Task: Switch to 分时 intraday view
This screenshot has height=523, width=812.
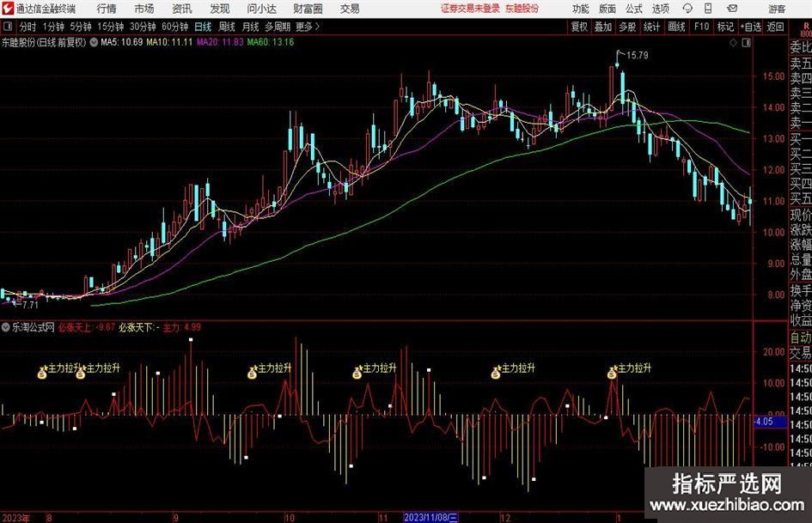Action: (x=28, y=27)
